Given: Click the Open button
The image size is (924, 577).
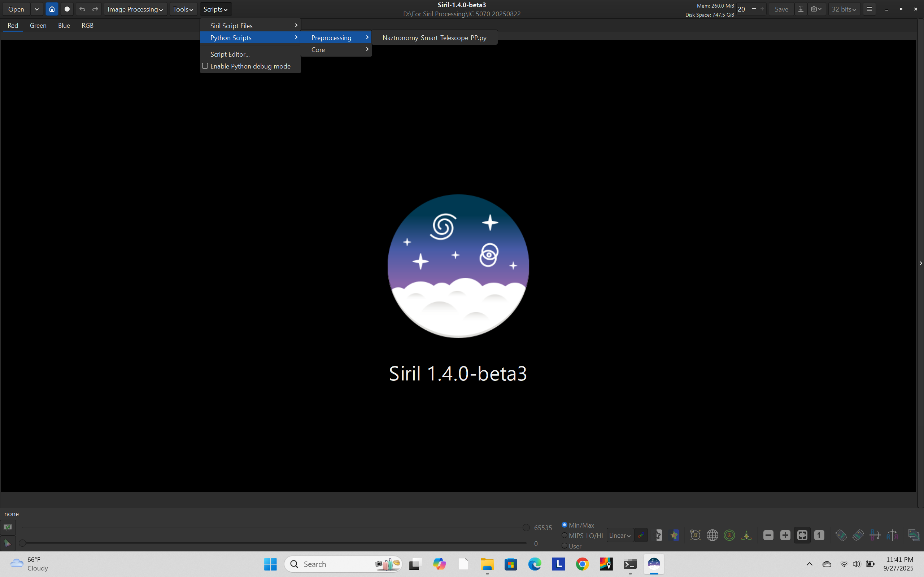Looking at the screenshot, I should coord(16,9).
